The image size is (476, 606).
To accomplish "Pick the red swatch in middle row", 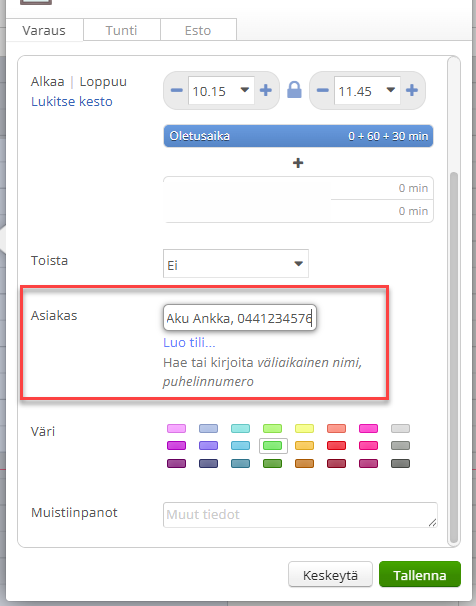I will [x=337, y=446].
